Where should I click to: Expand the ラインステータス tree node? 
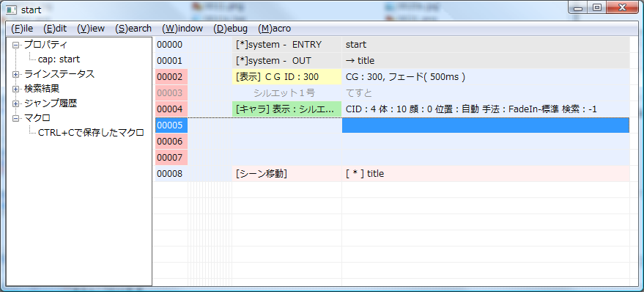click(x=15, y=74)
